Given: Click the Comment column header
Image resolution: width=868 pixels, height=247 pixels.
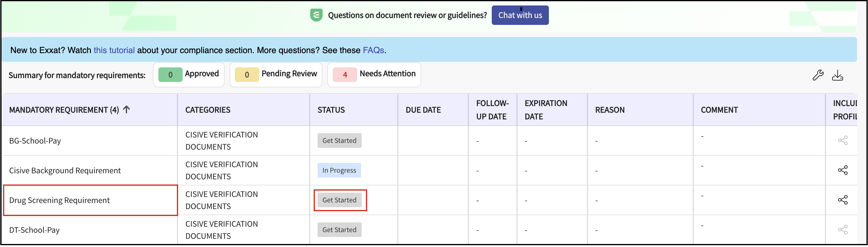Looking at the screenshot, I should [x=759, y=110].
